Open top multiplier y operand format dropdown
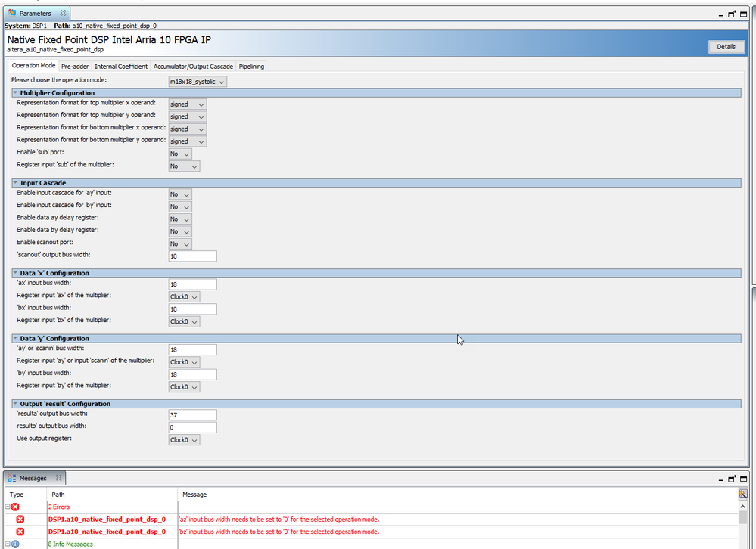This screenshot has height=549, width=756. (187, 116)
